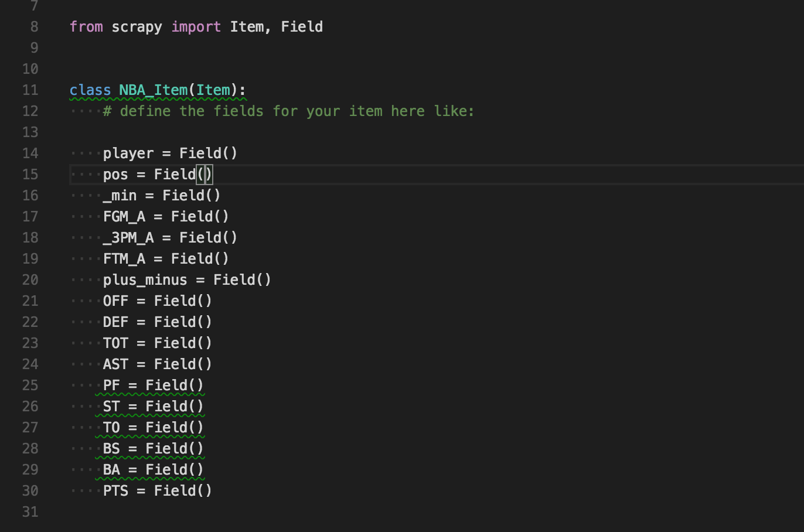Click the comment text on line 12
The height and width of the screenshot is (532, 804).
pos(288,111)
